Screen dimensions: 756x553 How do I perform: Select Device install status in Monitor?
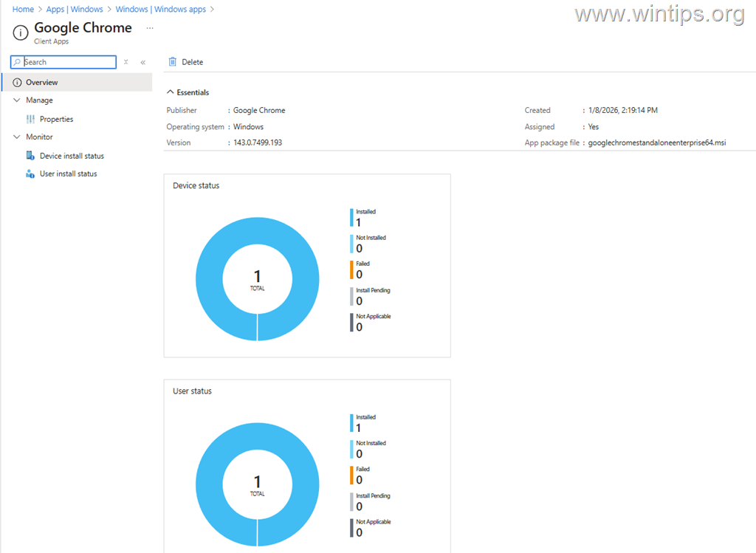click(x=72, y=156)
